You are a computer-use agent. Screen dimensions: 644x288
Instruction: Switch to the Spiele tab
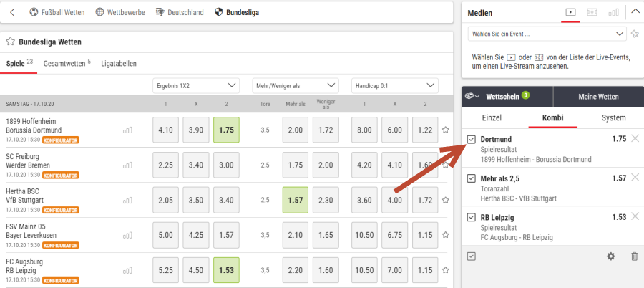(x=19, y=63)
